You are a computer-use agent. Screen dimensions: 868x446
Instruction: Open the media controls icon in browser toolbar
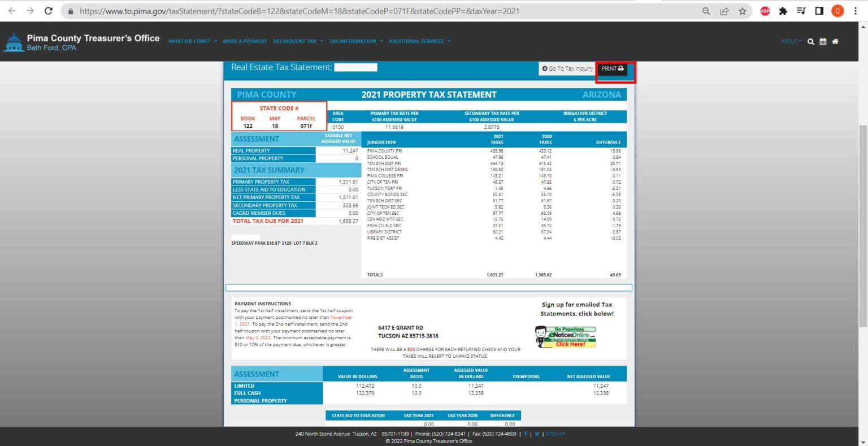pos(801,11)
